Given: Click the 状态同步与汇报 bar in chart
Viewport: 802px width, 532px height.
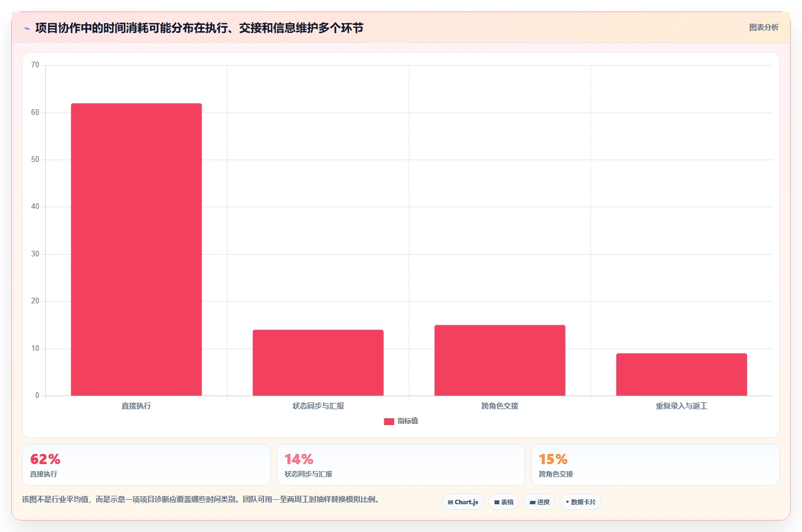Looking at the screenshot, I should coord(318,363).
